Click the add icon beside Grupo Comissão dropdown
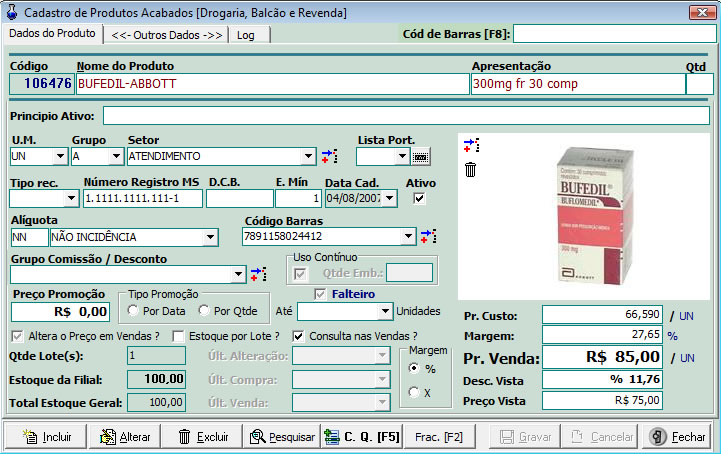Image resolution: width=721 pixels, height=454 pixels. [x=258, y=275]
